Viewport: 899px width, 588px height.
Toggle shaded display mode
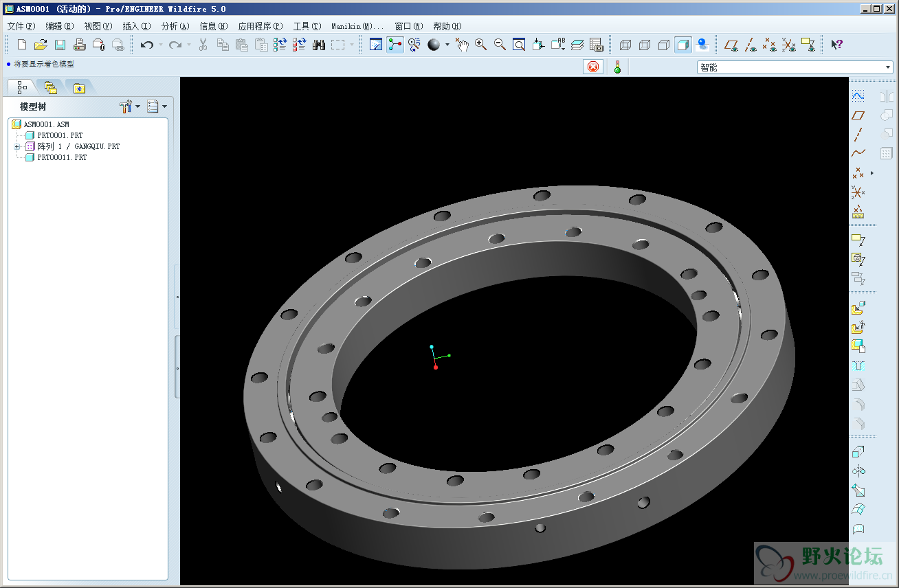[683, 45]
